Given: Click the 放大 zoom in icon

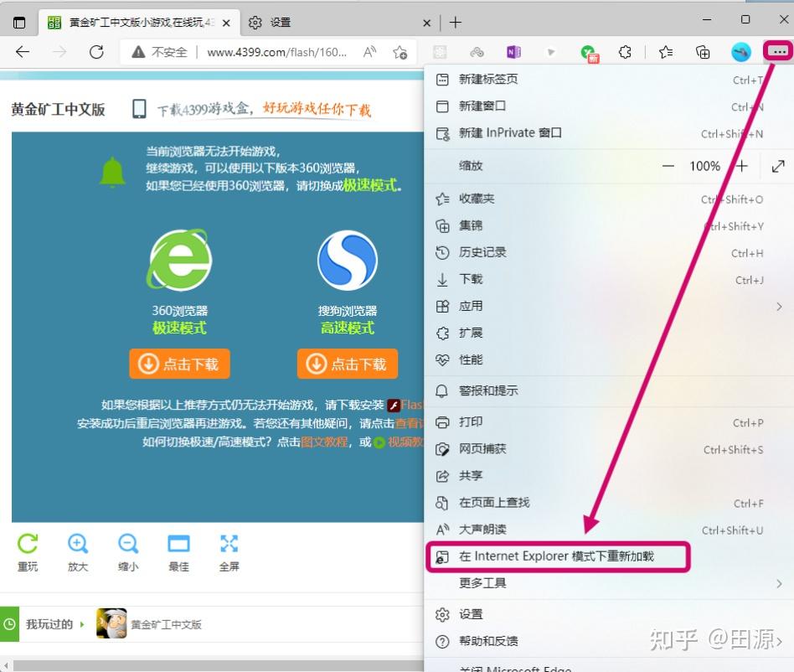Looking at the screenshot, I should [x=78, y=544].
